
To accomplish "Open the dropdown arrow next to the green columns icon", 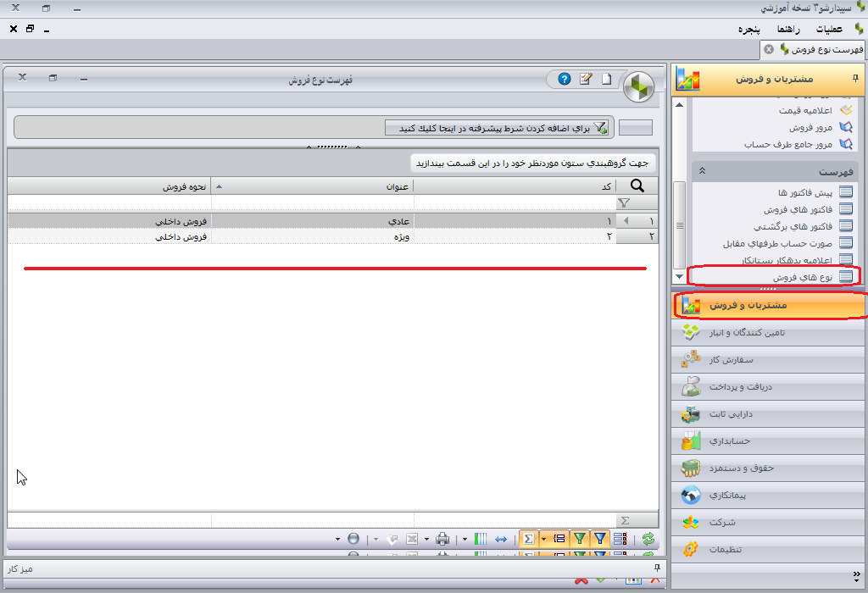I will point(465,539).
